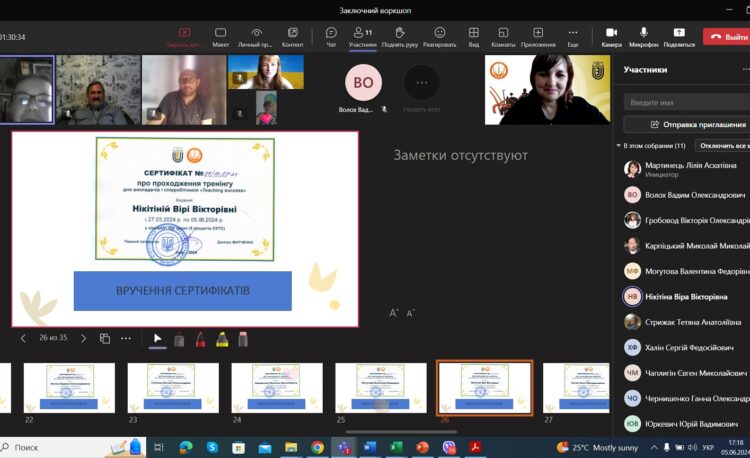The width and height of the screenshot is (750, 458).
Task: Select the yellow highlighter tool
Action: point(221,339)
